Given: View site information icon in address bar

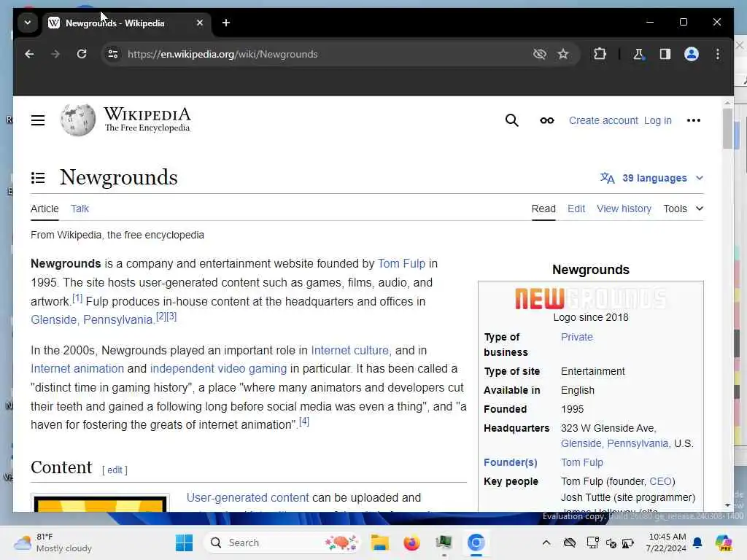Looking at the screenshot, I should tap(113, 54).
